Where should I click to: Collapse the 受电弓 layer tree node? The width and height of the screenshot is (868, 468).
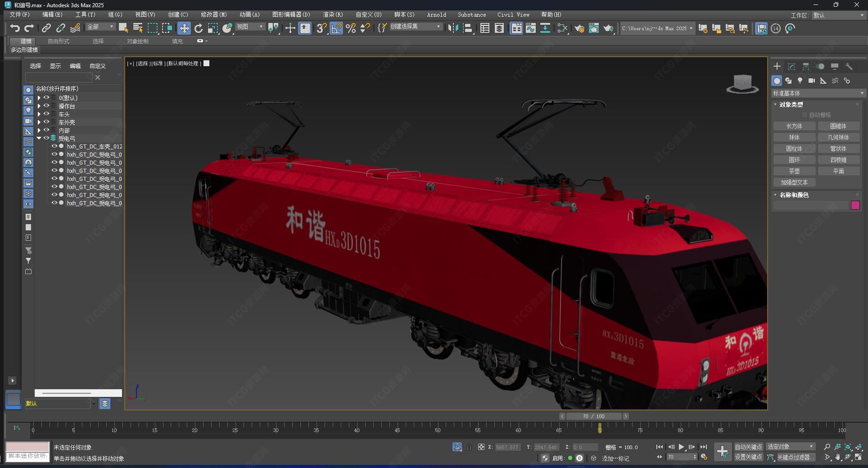(39, 139)
